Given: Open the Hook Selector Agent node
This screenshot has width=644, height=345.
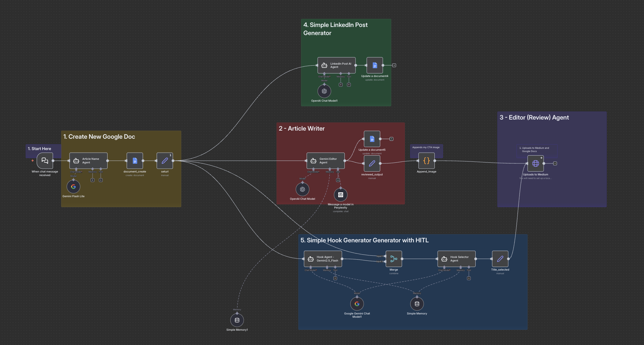Looking at the screenshot, I should (456, 259).
